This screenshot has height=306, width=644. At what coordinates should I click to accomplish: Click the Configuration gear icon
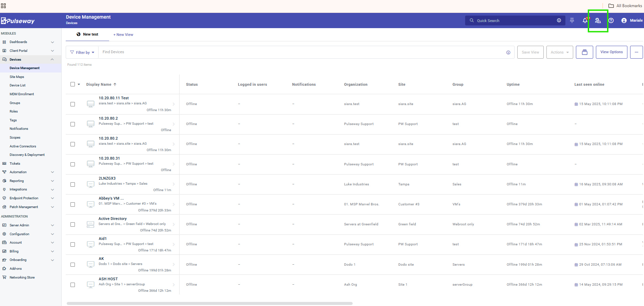[x=4, y=234]
